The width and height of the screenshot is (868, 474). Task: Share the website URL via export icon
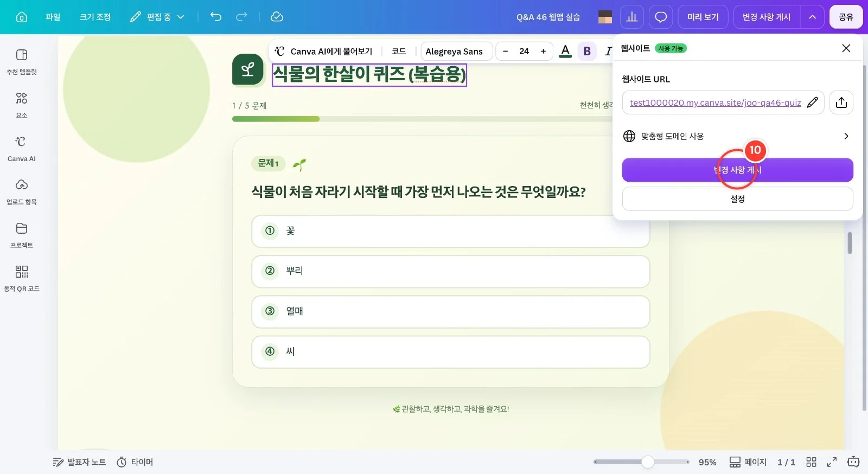tap(841, 103)
